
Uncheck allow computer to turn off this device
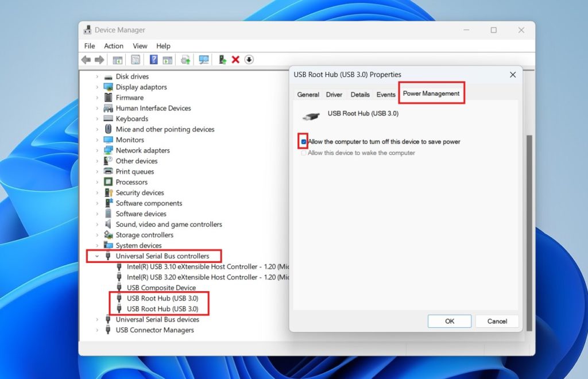pyautogui.click(x=303, y=141)
